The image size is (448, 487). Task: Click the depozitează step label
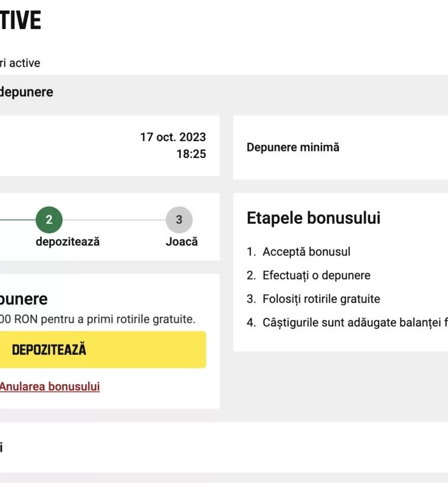click(x=67, y=241)
